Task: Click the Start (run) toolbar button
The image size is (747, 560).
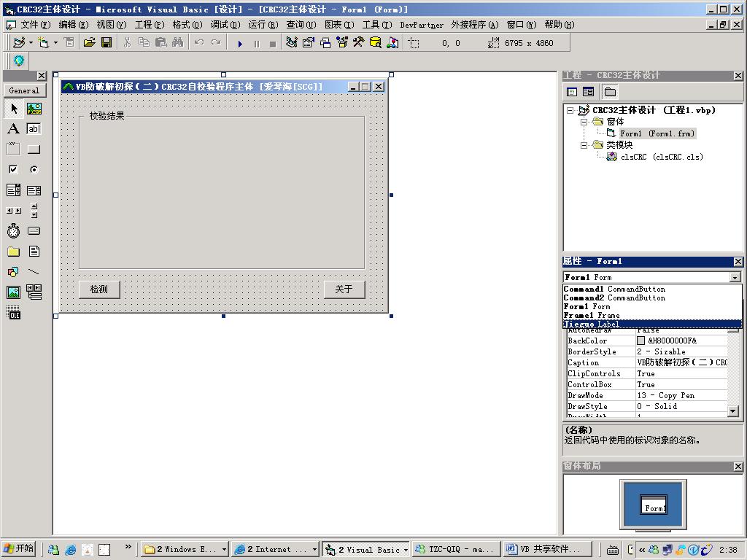Action: click(240, 44)
